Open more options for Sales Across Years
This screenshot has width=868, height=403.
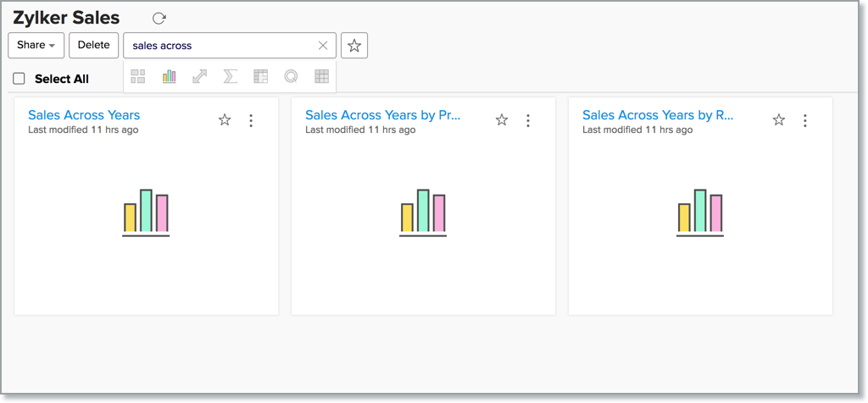point(251,120)
